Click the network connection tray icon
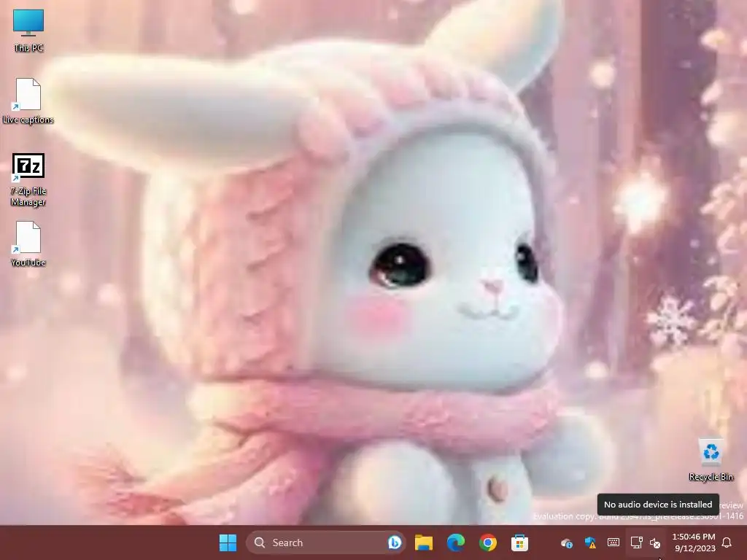The height and width of the screenshot is (560, 747). tap(636, 542)
